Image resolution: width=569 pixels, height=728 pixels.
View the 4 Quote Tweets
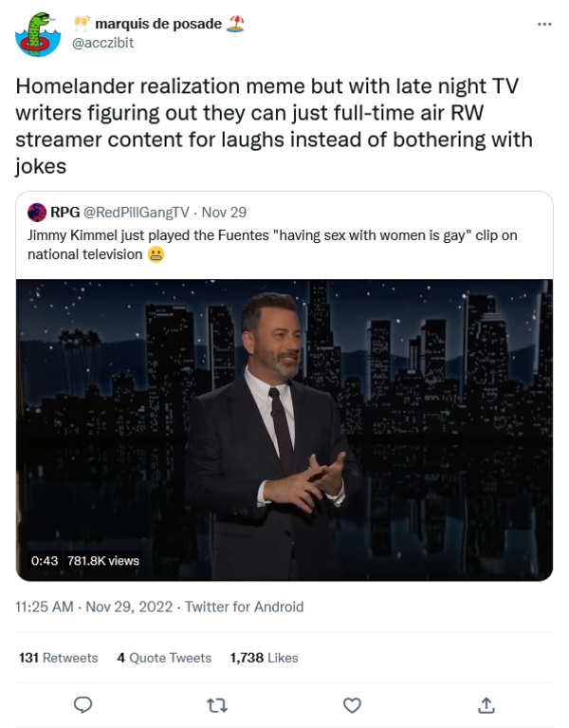(164, 657)
